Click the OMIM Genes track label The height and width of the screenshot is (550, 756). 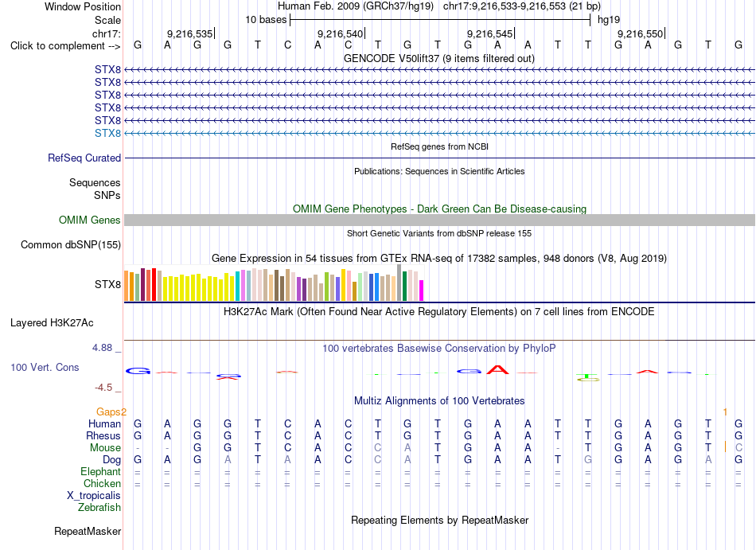click(90, 220)
